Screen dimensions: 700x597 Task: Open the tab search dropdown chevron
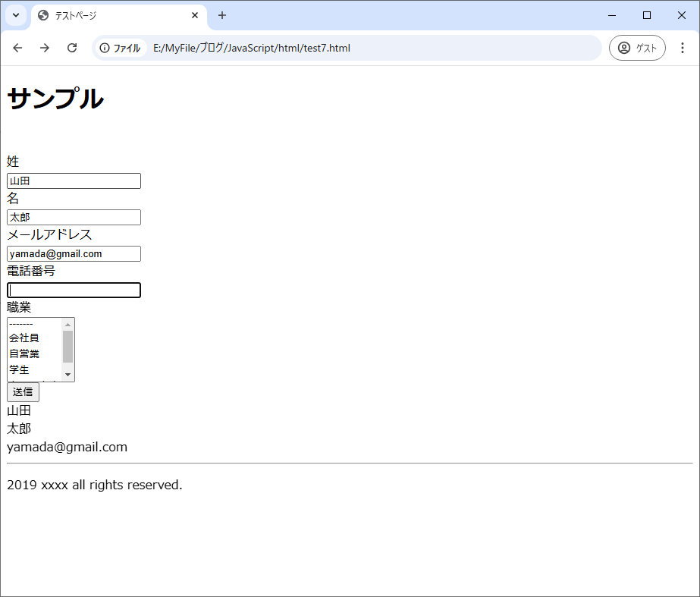pos(16,15)
